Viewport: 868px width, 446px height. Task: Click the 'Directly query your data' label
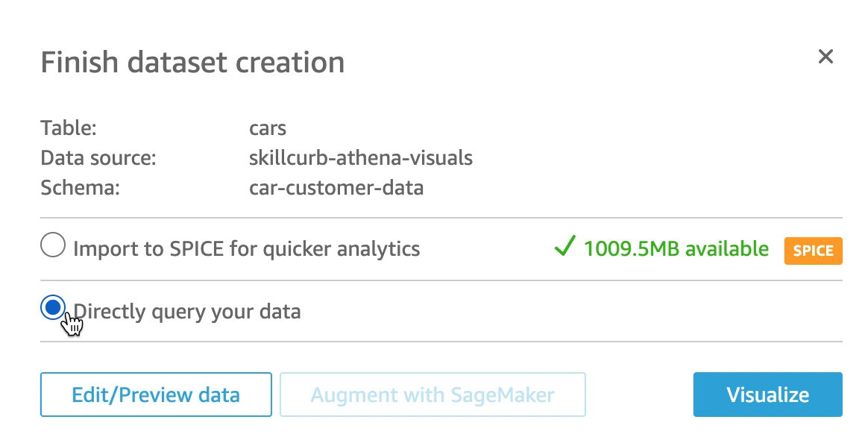(188, 311)
